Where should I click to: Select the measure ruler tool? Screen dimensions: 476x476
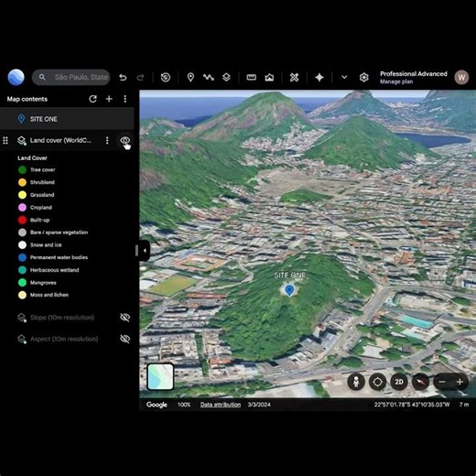point(252,77)
